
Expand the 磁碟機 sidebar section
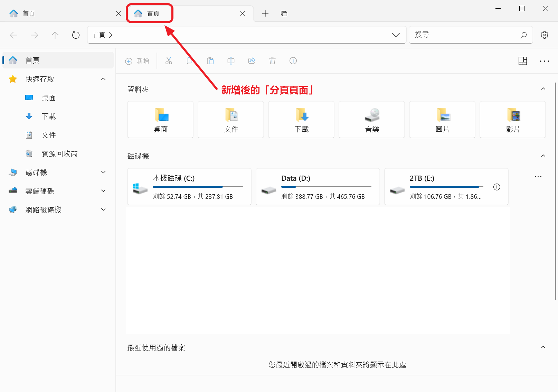(103, 172)
